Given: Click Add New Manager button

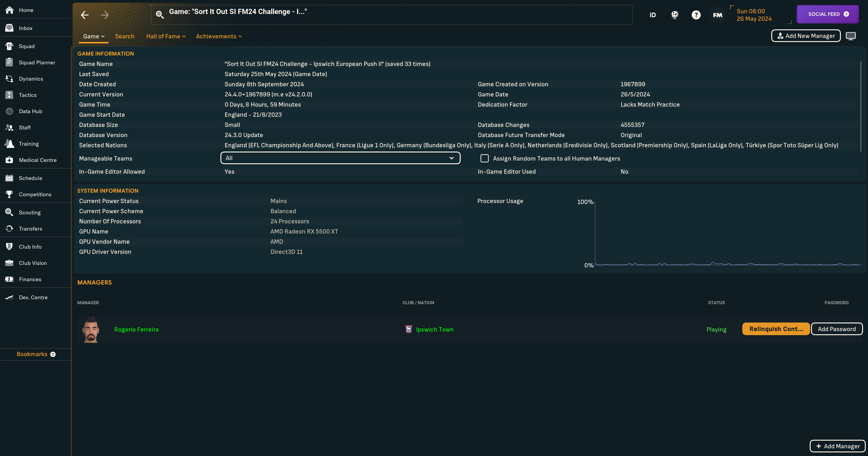Looking at the screenshot, I should (806, 36).
